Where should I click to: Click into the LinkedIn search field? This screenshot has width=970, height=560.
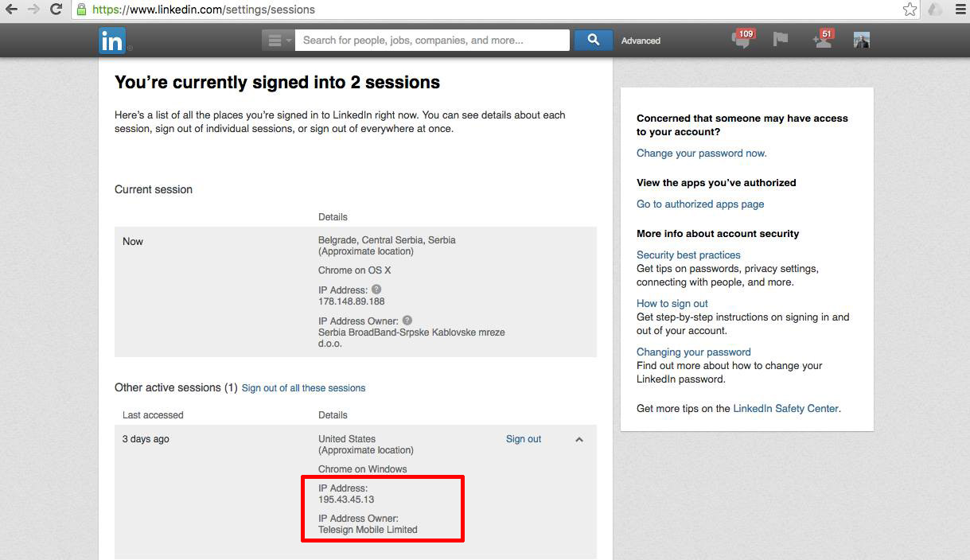click(432, 40)
